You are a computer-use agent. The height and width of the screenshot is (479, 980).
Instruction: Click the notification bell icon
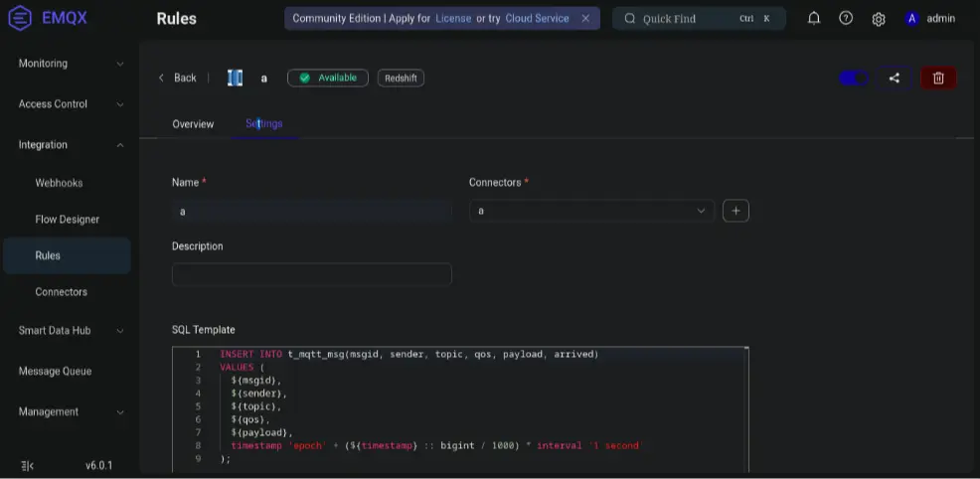pos(814,18)
